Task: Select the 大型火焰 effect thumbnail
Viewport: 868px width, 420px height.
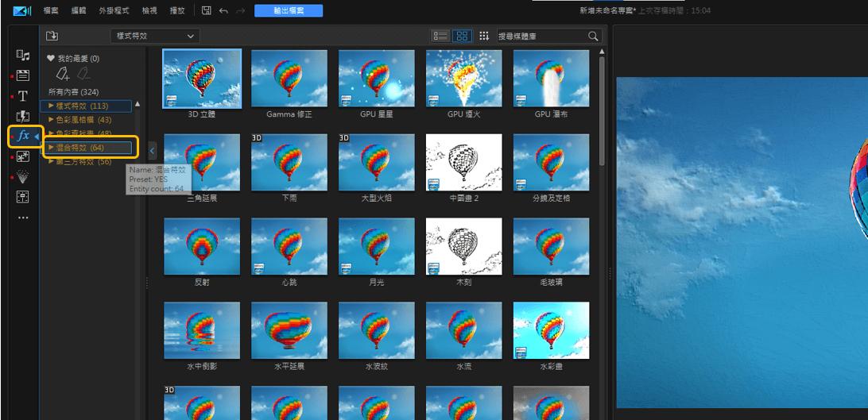Action: coord(377,162)
